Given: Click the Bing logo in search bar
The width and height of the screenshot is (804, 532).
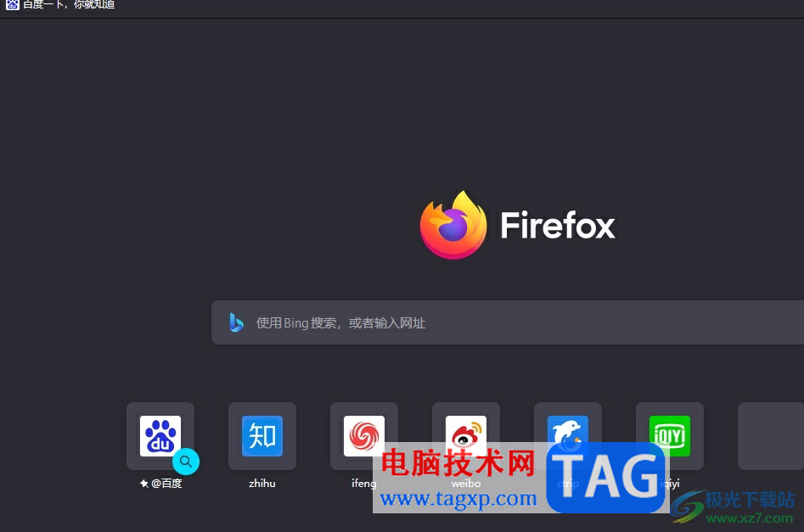Looking at the screenshot, I should (236, 322).
